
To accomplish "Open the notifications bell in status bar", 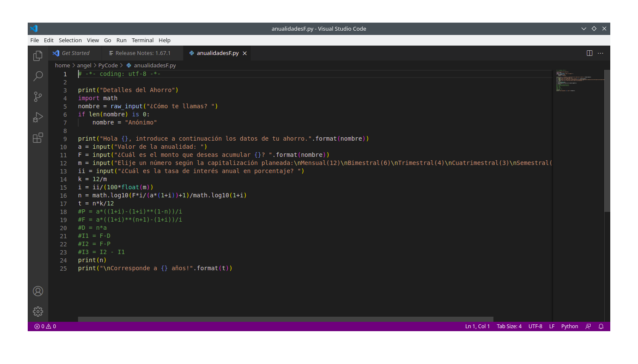I will tap(601, 326).
